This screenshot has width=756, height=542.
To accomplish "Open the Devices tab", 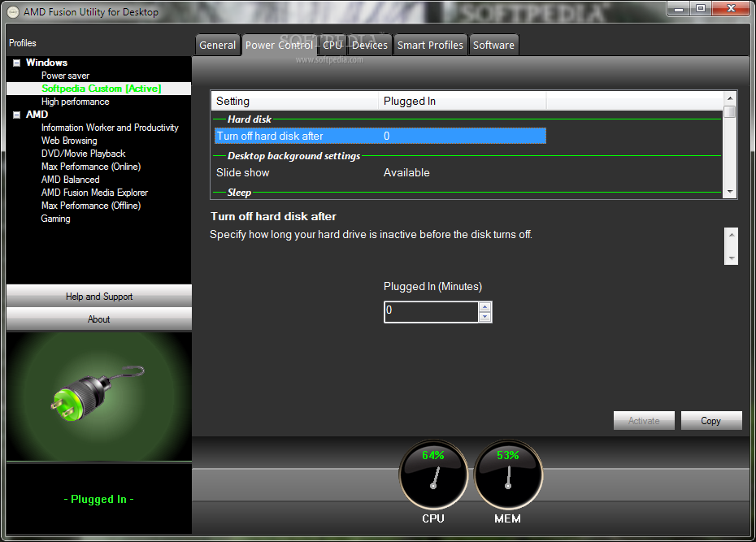I will [369, 46].
